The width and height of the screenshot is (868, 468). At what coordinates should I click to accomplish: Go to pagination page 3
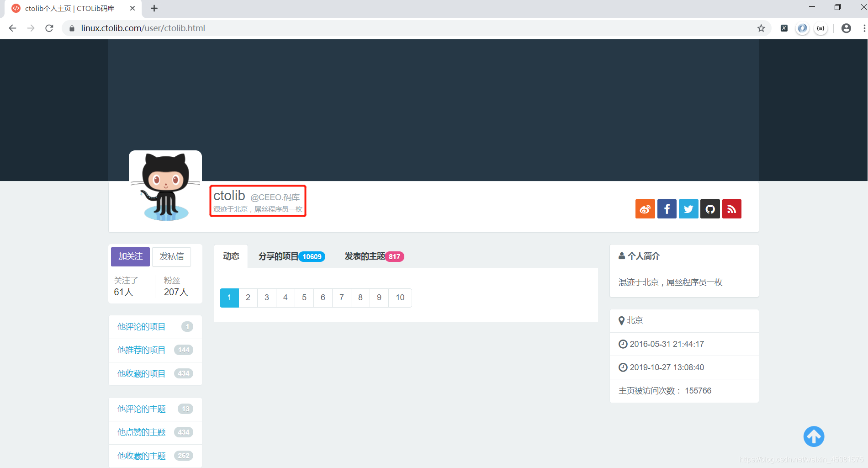[x=267, y=298]
